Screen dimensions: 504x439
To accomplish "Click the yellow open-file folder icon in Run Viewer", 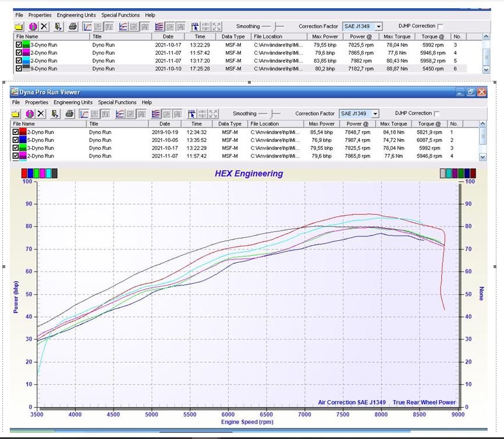I will [16, 114].
